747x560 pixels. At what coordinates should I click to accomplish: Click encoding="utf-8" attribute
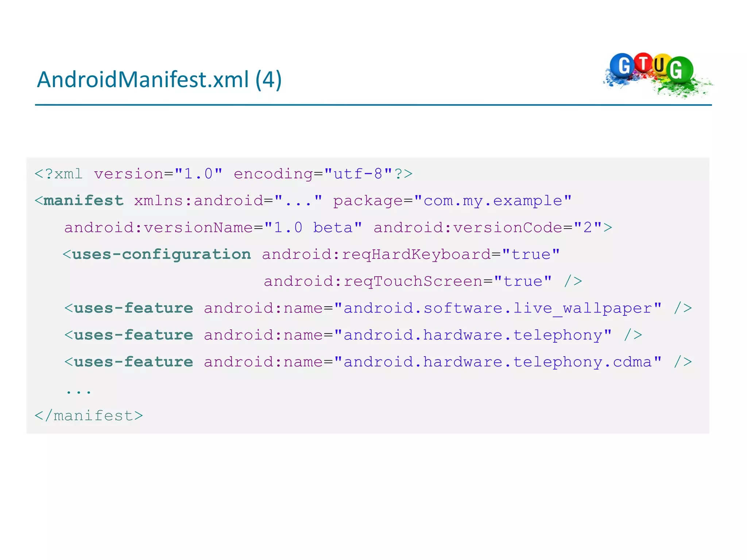[313, 174]
